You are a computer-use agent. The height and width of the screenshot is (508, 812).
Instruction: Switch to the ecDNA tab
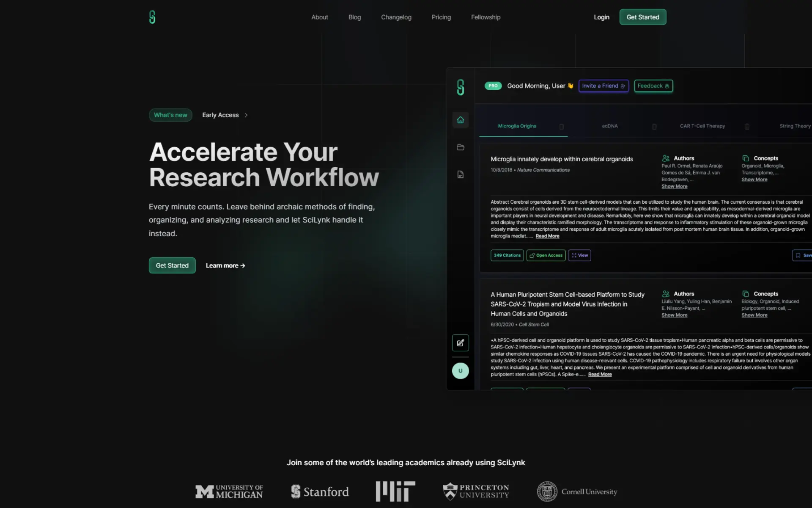tap(609, 126)
